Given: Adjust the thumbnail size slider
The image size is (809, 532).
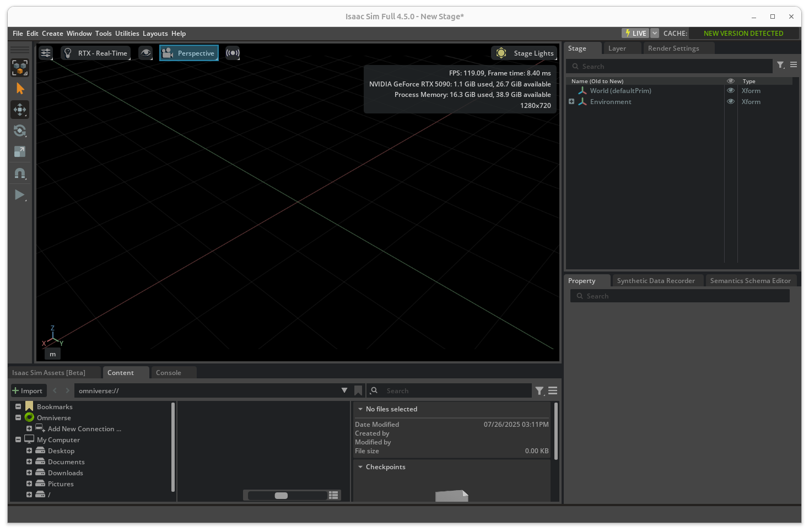Looking at the screenshot, I should click(282, 496).
